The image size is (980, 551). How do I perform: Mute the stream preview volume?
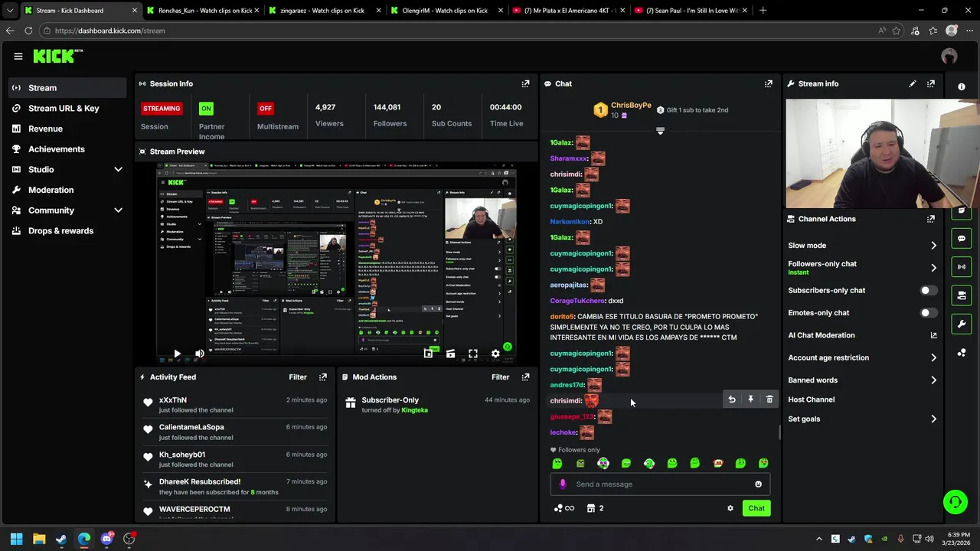point(199,354)
